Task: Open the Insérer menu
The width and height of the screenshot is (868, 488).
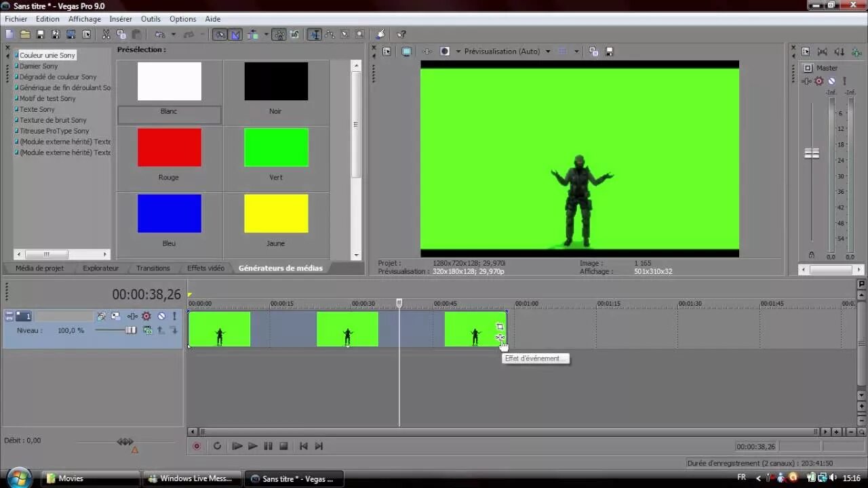Action: coord(121,18)
